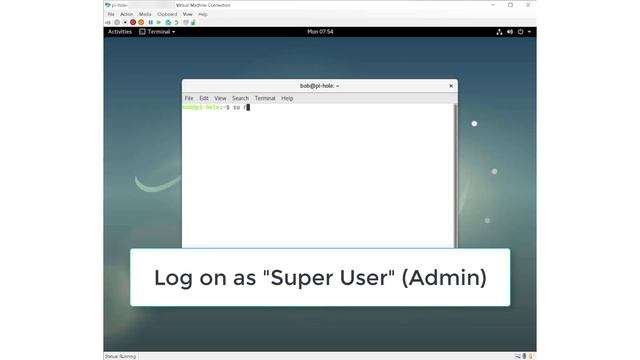
Task: Click the Enhanced Session toolbar icon
Action: point(186,22)
